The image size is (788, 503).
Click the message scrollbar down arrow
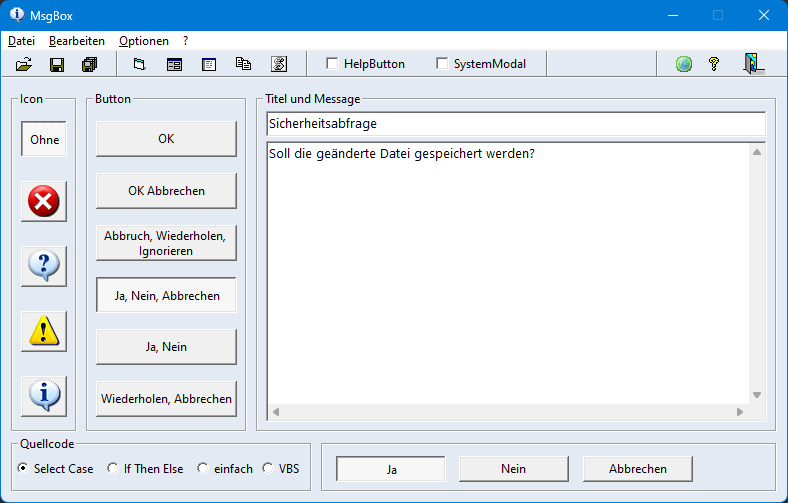pos(757,395)
